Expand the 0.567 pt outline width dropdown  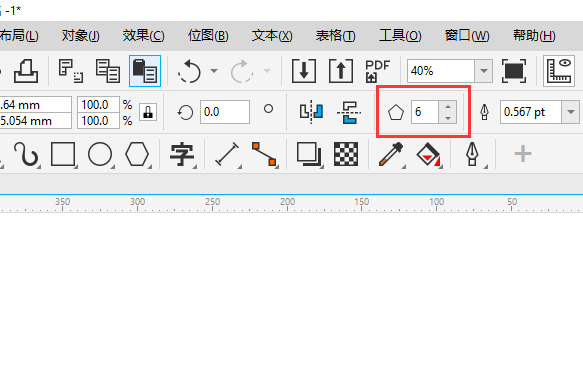point(571,112)
